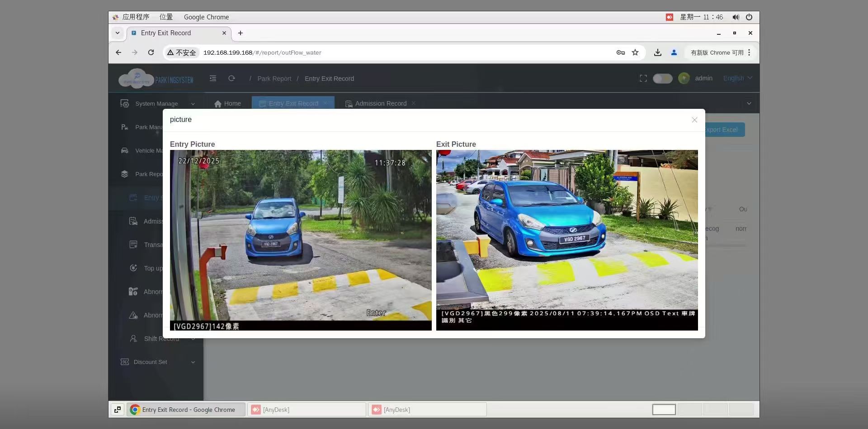Close the Entry Exit Record page tab
This screenshot has height=429, width=868.
325,103
